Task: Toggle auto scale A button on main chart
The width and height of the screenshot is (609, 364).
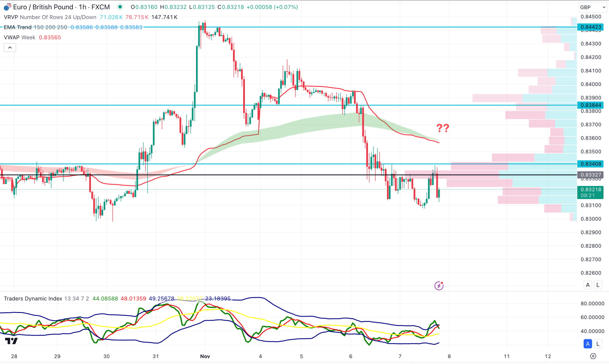Action: [x=588, y=285]
